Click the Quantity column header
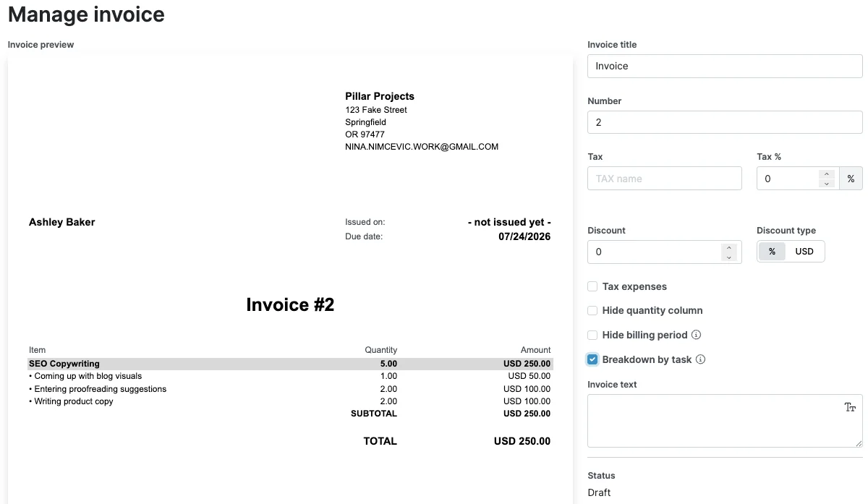The width and height of the screenshot is (868, 504). point(380,350)
